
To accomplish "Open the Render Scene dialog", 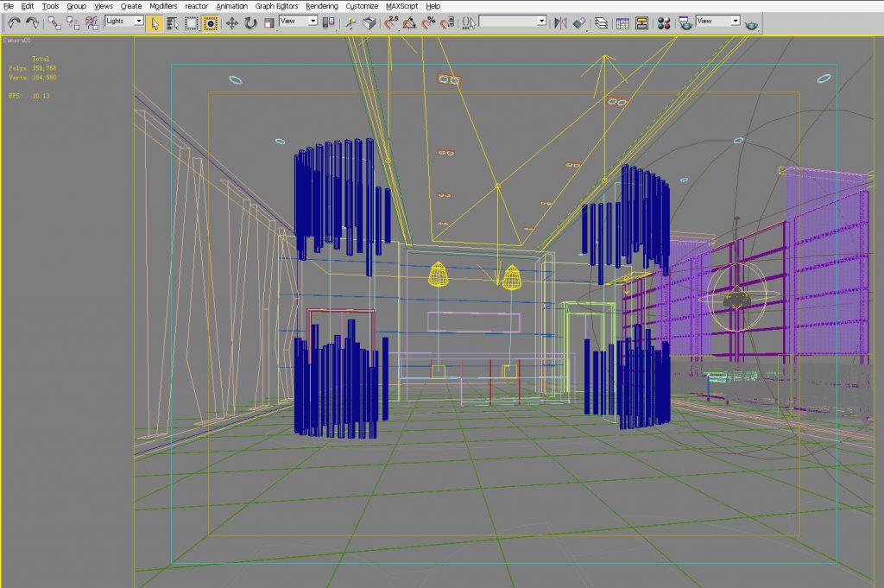I will tap(686, 24).
